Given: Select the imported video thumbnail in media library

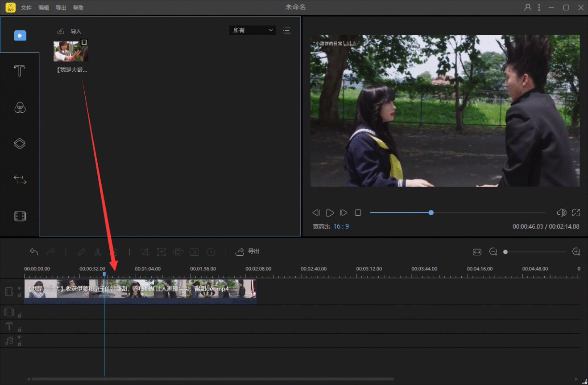Looking at the screenshot, I should coord(70,51).
